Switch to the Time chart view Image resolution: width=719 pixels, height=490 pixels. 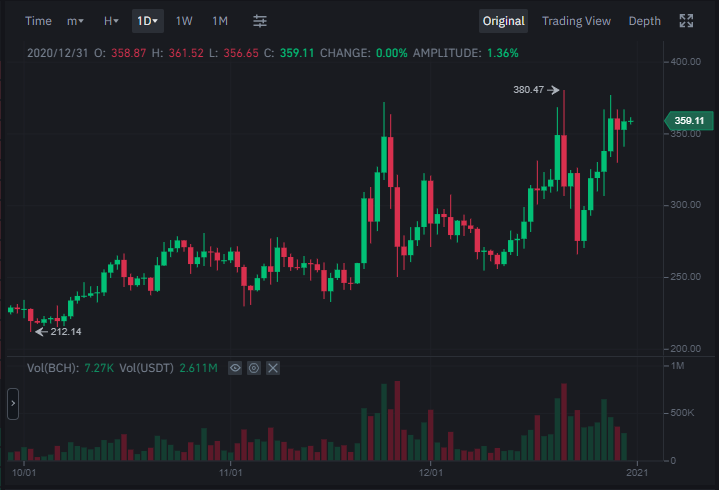pyautogui.click(x=38, y=21)
